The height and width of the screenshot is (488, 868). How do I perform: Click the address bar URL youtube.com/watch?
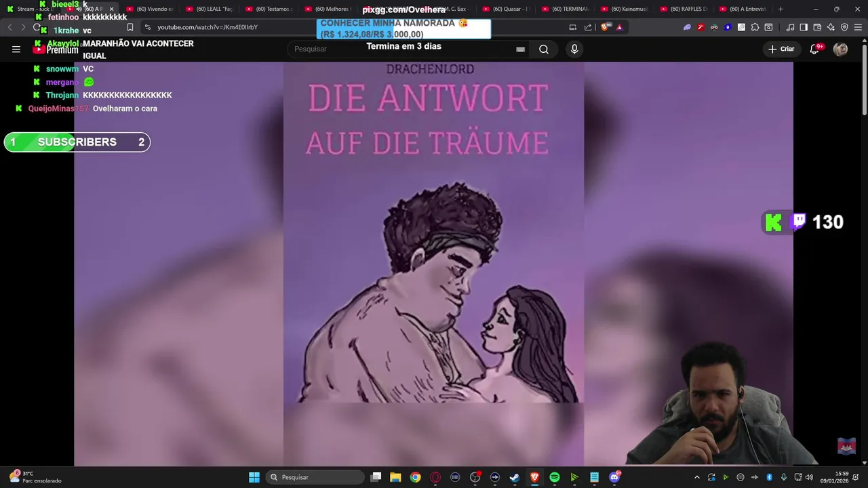coord(208,27)
